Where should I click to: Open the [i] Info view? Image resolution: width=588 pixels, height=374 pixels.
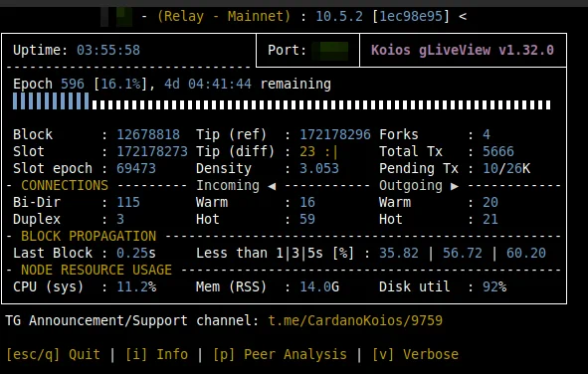point(157,354)
